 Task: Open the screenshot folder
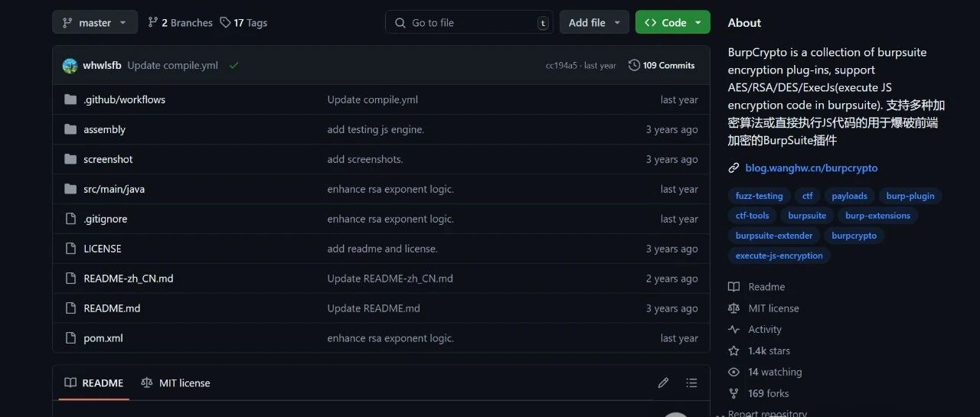pos(108,159)
